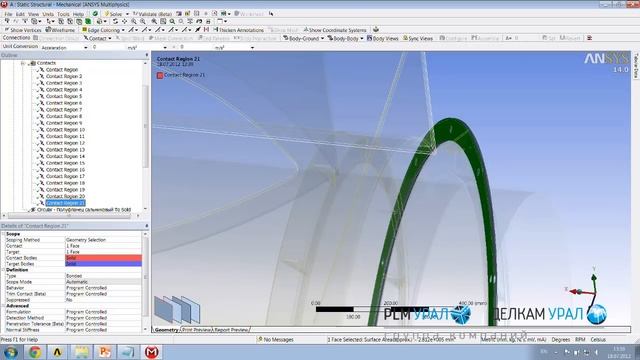640x360 pixels.
Task: Switch to the Print Preview tab
Action: pos(196,330)
